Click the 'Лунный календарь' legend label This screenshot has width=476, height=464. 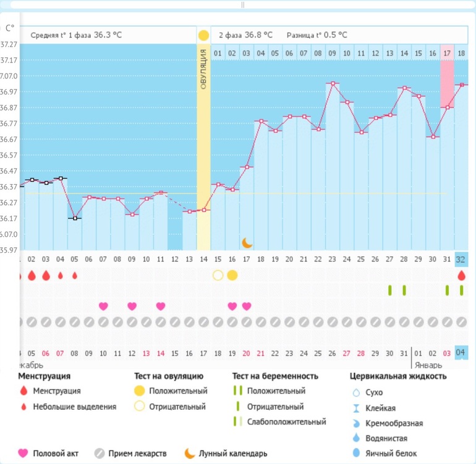pos(233,453)
